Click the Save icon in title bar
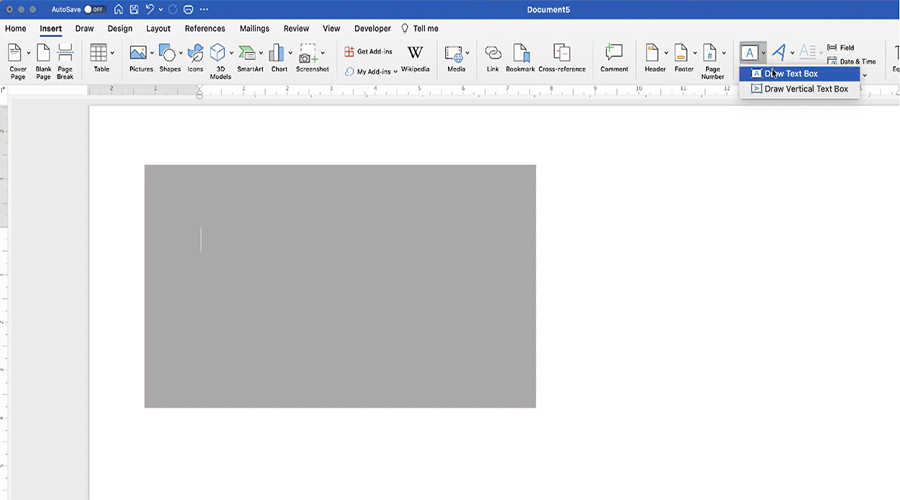The image size is (900, 500). point(133,9)
